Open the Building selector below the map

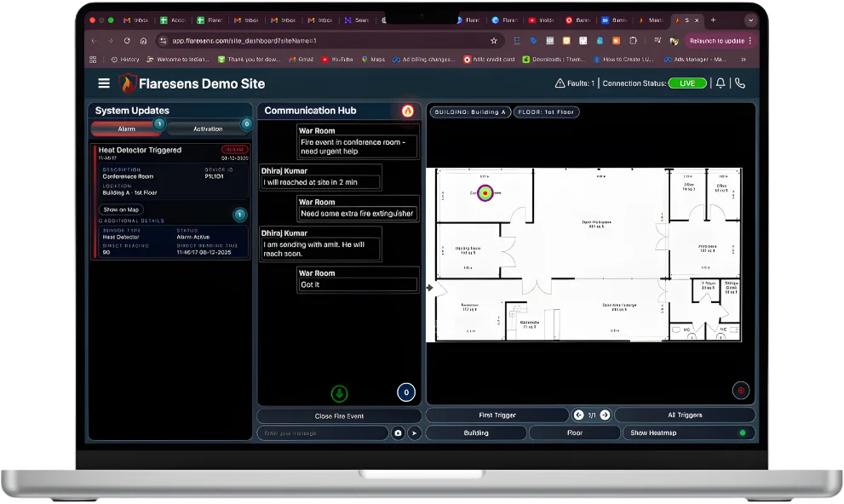click(x=475, y=433)
